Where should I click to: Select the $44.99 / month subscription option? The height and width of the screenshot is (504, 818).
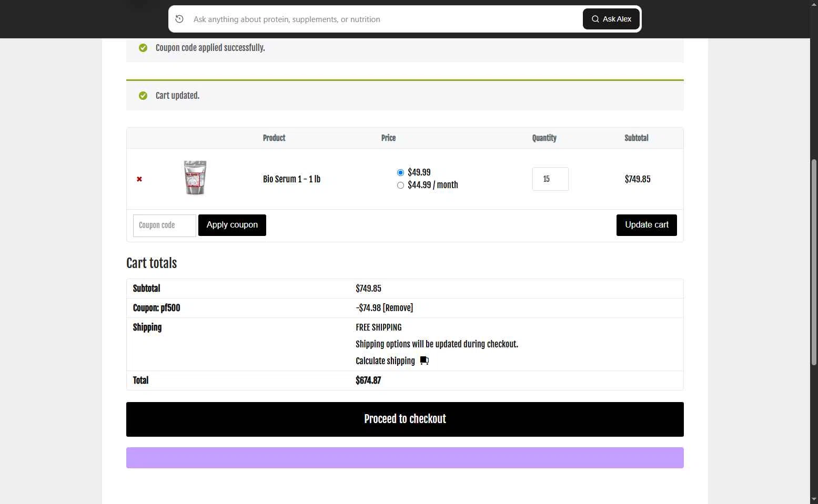tap(400, 185)
